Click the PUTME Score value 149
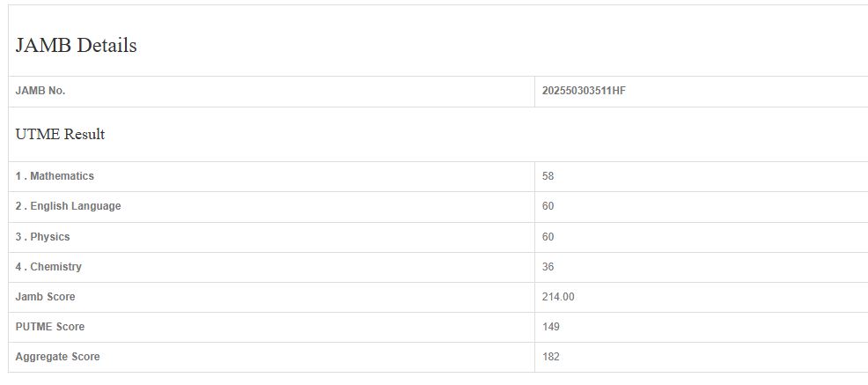 (551, 327)
